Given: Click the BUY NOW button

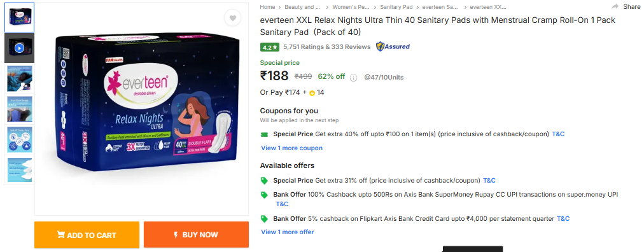Looking at the screenshot, I should (197, 235).
